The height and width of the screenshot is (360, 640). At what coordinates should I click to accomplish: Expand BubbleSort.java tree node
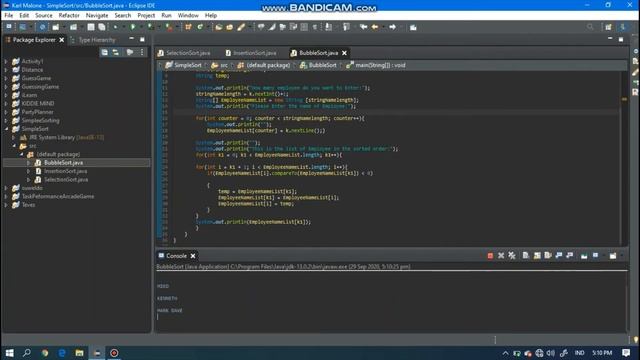[29, 162]
